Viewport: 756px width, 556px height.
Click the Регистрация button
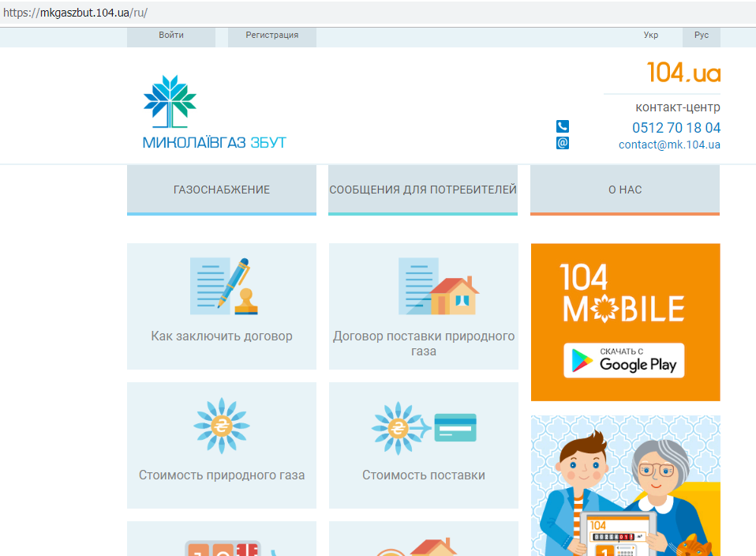pyautogui.click(x=271, y=36)
